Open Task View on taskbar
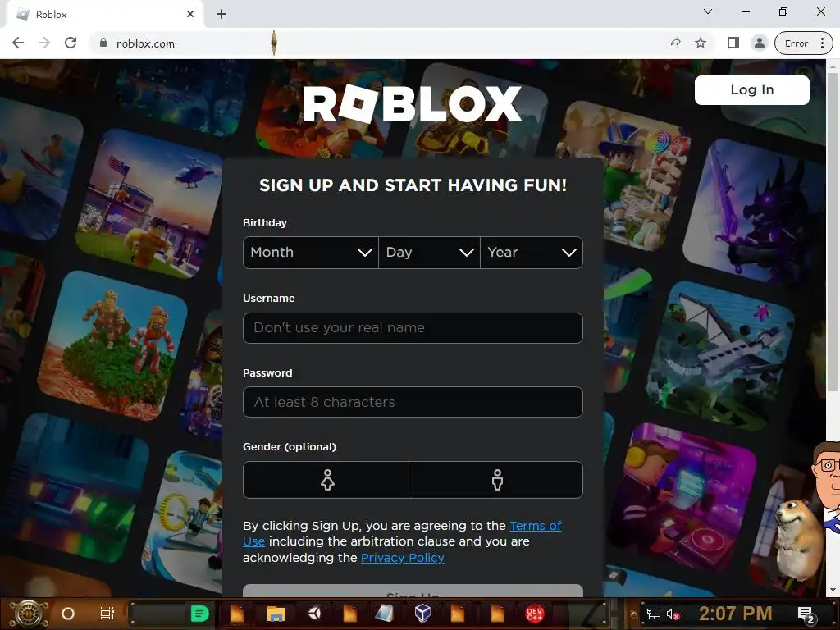The image size is (840, 630). (x=107, y=614)
